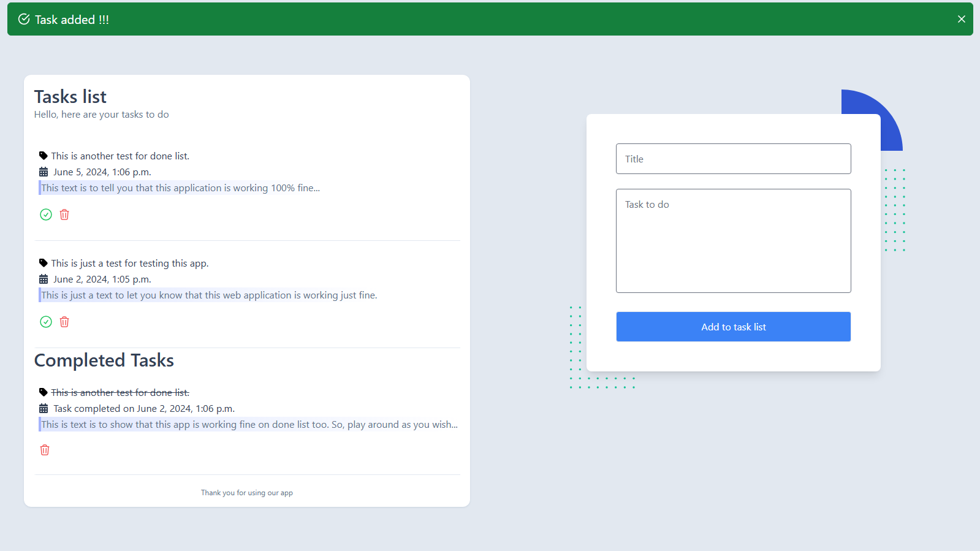Click the tag icon of the testing this app task
This screenshot has width=980, height=551.
click(x=43, y=263)
